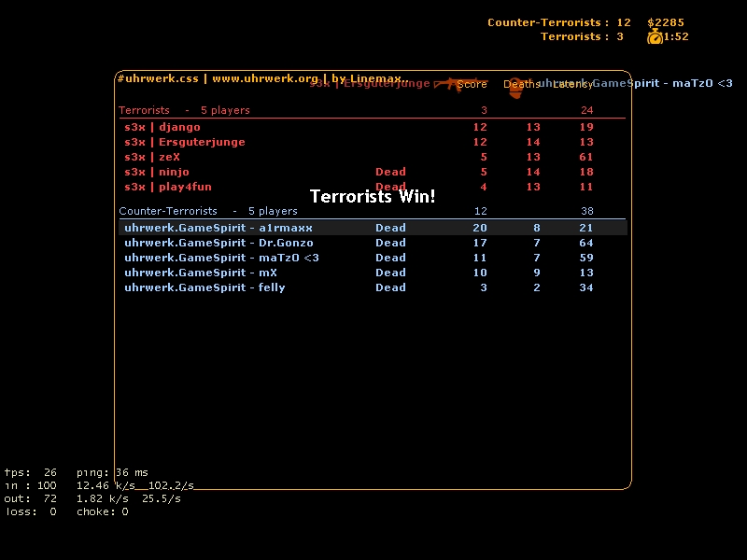
Task: Select player s3x | django row
Action: (162, 127)
